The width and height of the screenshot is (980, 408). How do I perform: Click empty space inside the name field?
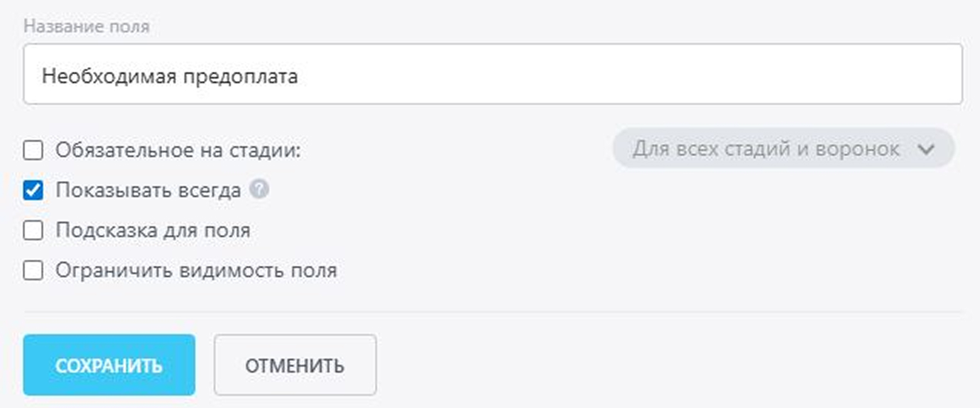[x=628, y=74]
